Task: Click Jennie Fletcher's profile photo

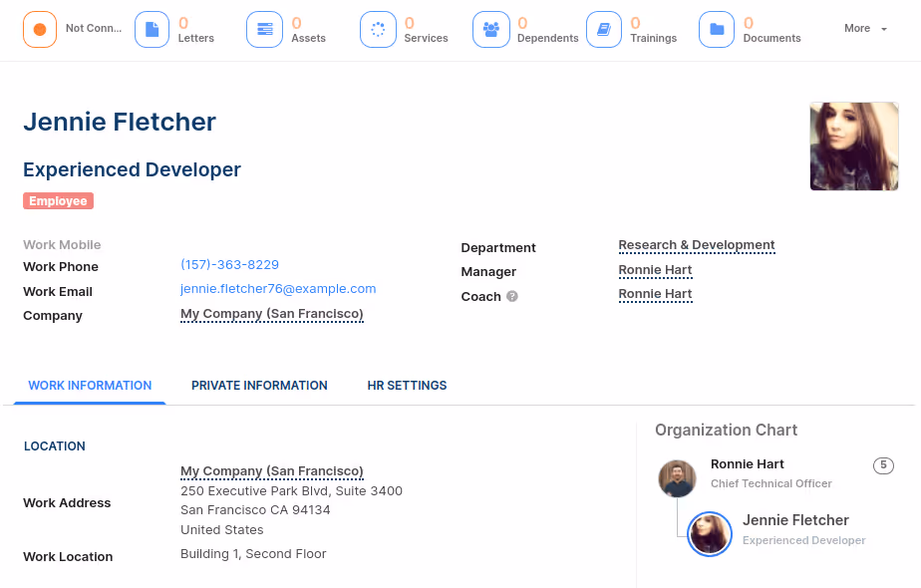Action: click(854, 146)
